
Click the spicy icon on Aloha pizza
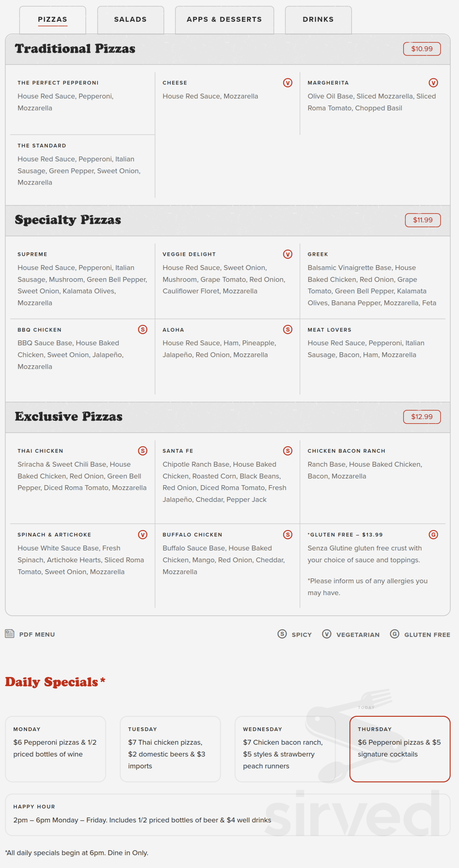tap(288, 329)
